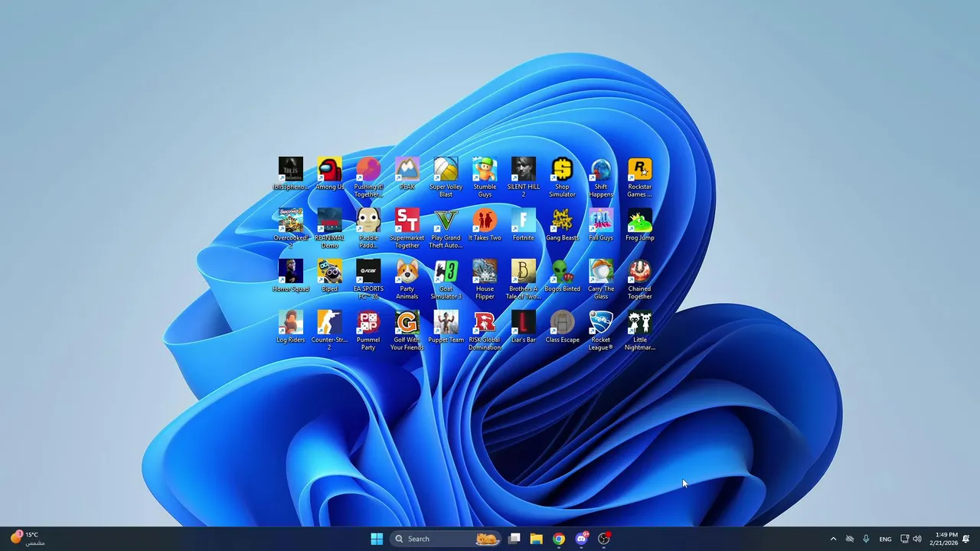Screen dimensions: 980x551
Task: Select the Bogos Binted alien icon
Action: tap(562, 275)
